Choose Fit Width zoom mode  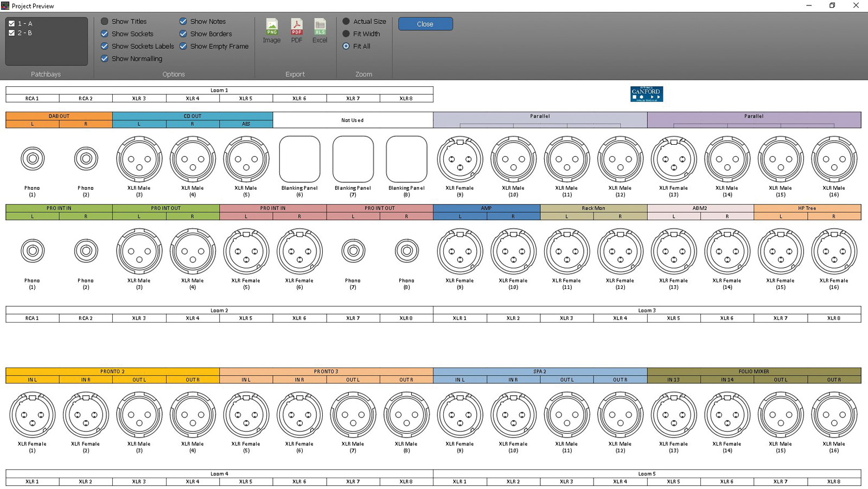(346, 34)
